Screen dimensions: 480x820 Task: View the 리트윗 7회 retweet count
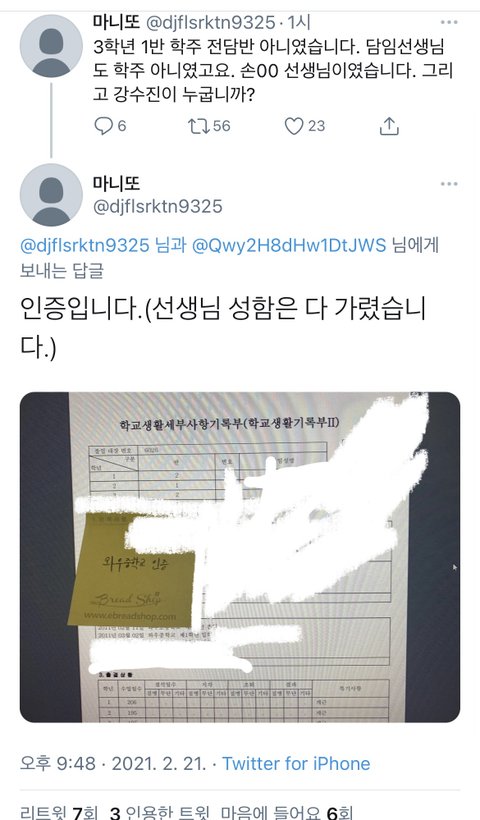pos(59,813)
